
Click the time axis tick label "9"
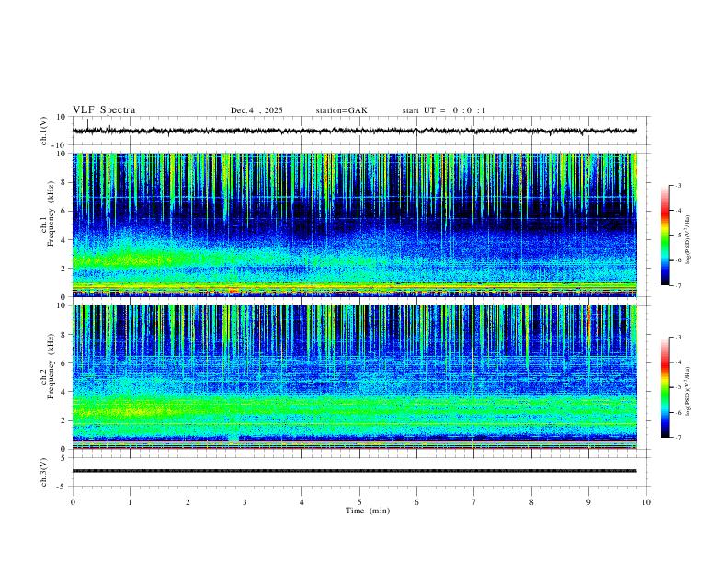pyautogui.click(x=588, y=502)
